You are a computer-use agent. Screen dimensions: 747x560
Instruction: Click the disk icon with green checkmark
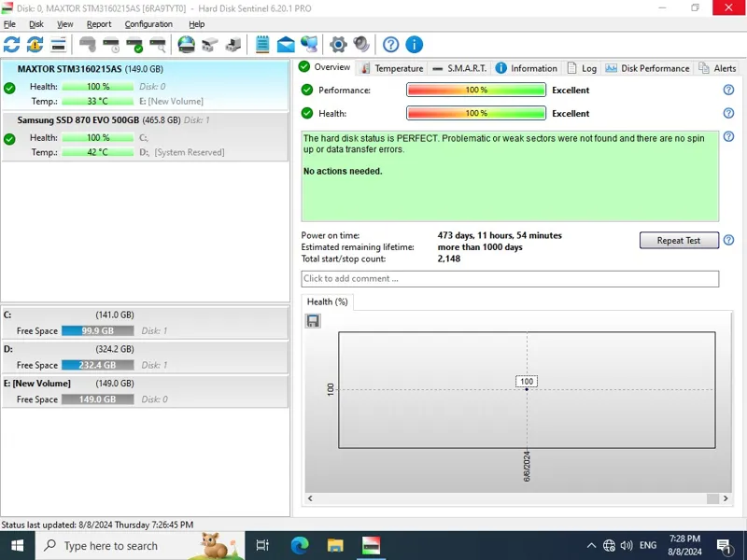tap(134, 45)
